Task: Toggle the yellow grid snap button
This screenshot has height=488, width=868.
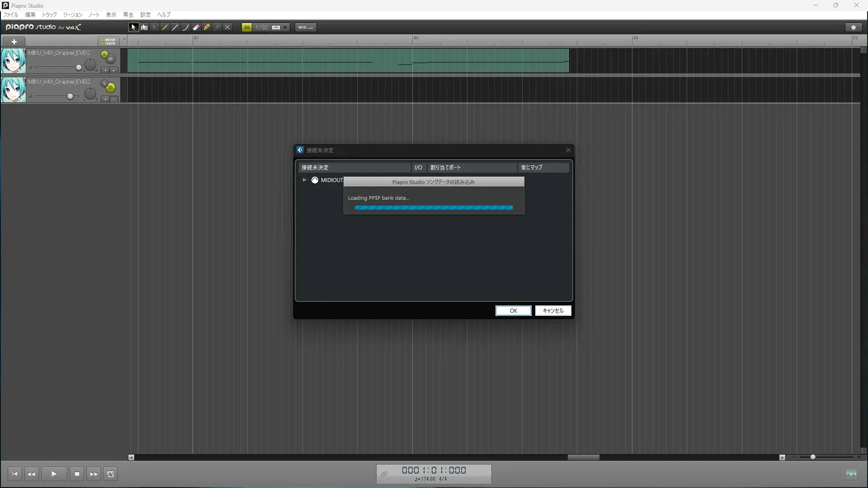Action: pyautogui.click(x=247, y=28)
